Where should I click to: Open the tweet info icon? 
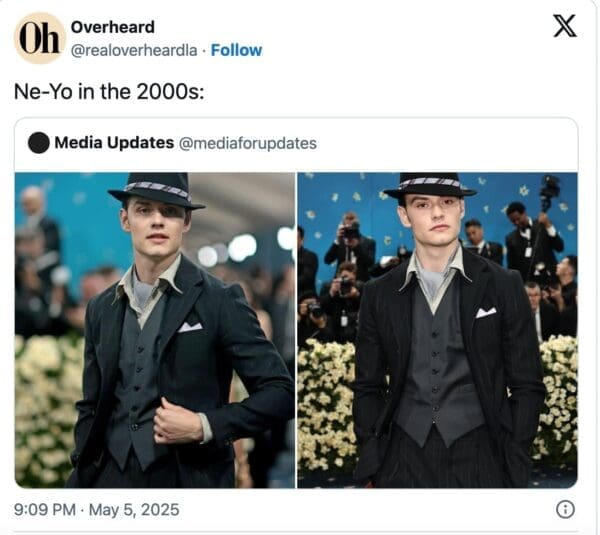(565, 509)
